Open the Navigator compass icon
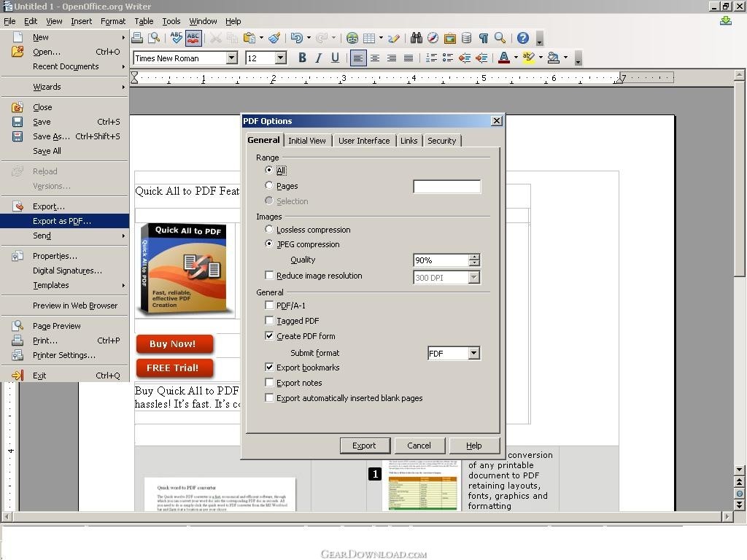Screen dimensions: 747x560 point(433,38)
